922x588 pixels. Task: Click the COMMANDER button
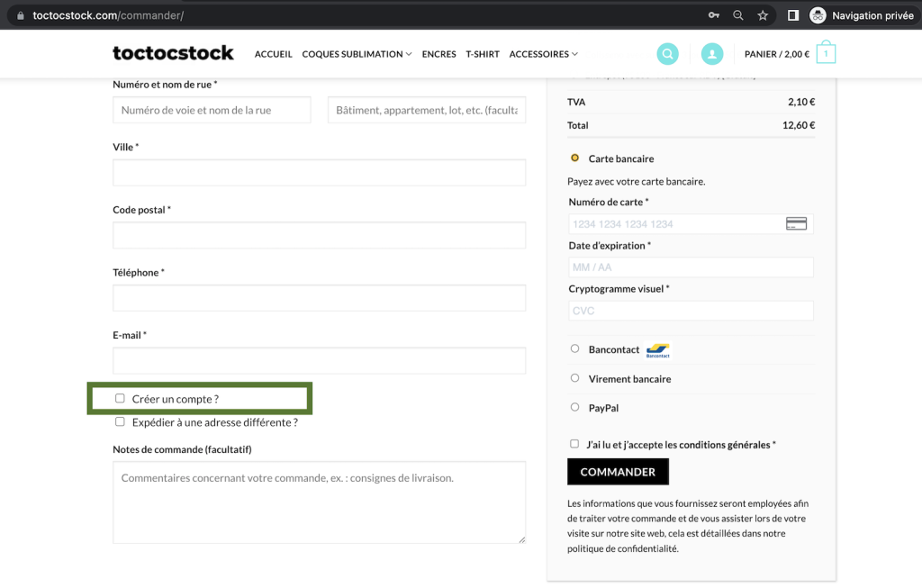pyautogui.click(x=618, y=471)
